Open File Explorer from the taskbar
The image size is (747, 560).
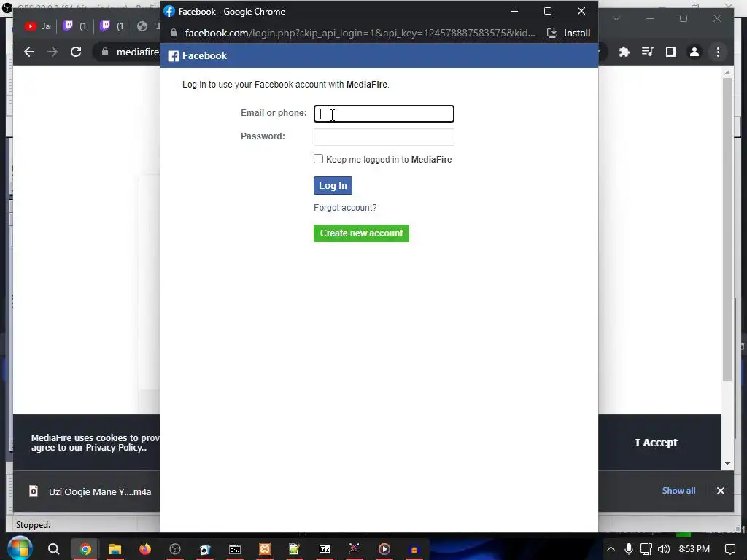click(115, 549)
